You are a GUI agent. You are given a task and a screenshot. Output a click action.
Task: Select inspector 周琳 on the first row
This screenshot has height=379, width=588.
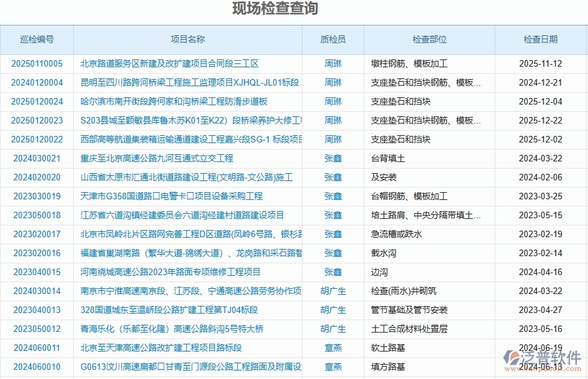333,63
